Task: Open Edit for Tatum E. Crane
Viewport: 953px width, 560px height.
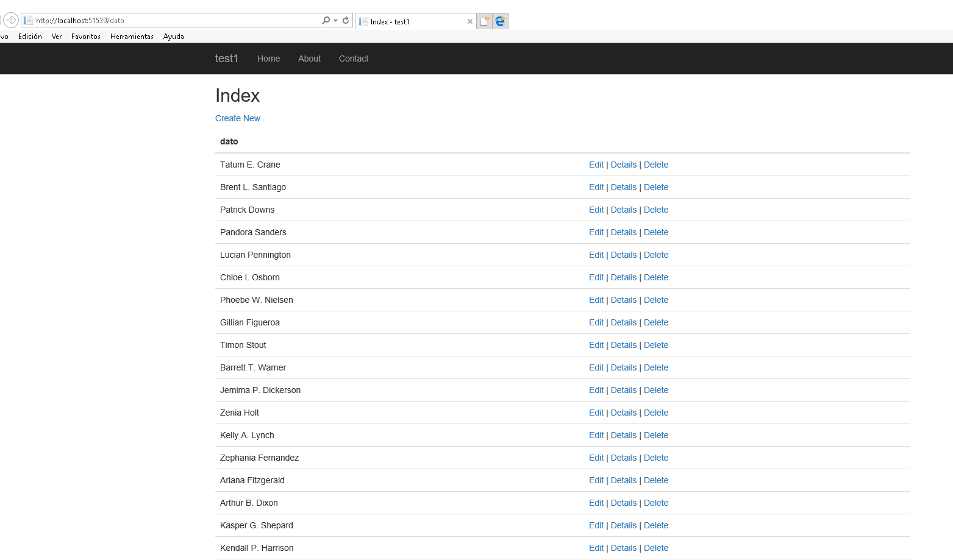Action: point(596,165)
